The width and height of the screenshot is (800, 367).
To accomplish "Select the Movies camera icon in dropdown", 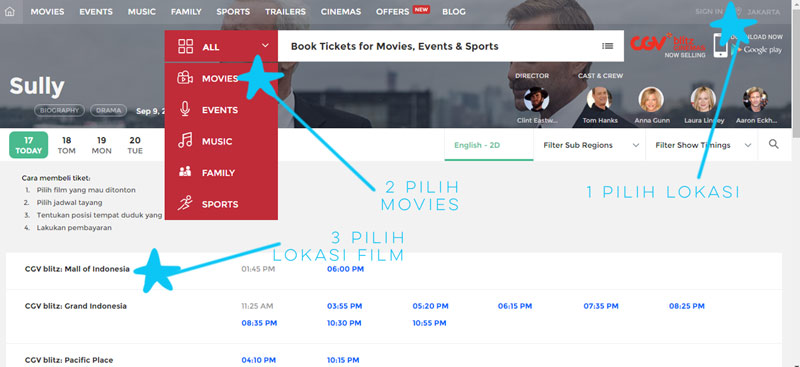I will (x=185, y=78).
